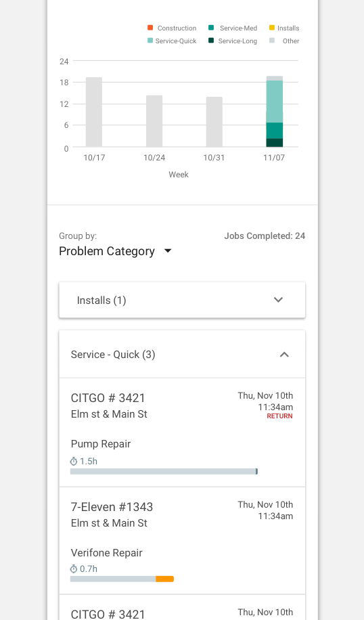Click the Service-Quick legend color swatch
The width and height of the screenshot is (364, 620).
click(150, 41)
